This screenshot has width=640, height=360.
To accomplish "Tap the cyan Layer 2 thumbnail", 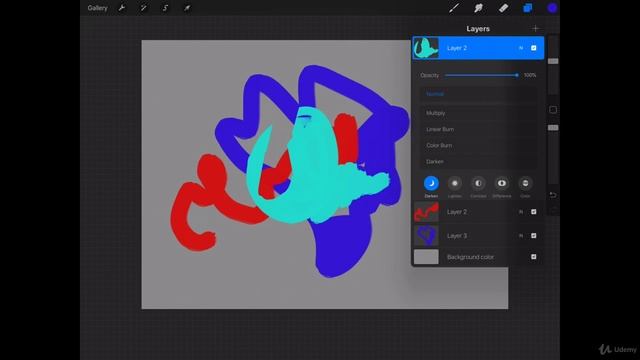I will [426, 48].
